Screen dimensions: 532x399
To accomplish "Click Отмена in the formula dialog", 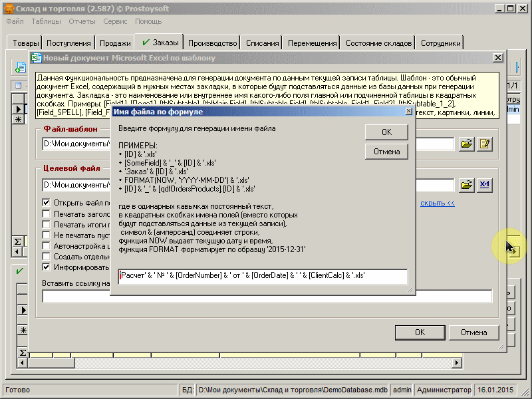I will click(x=386, y=152).
